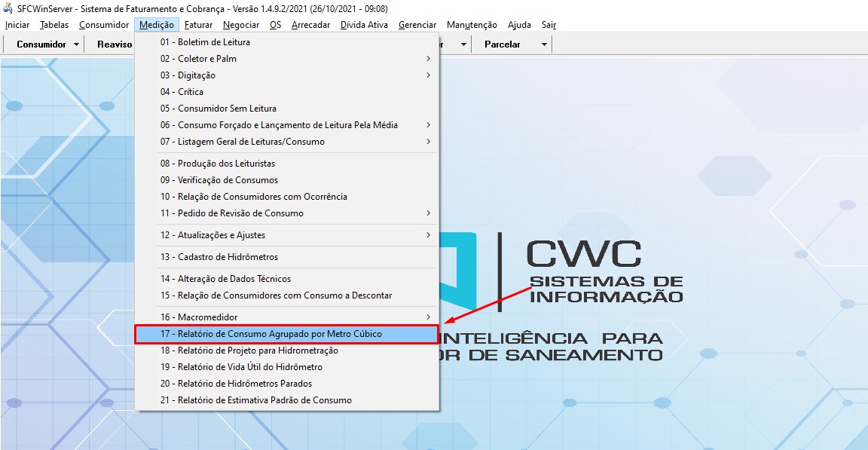
Task: Click the Reaviso toolbar button
Action: tap(115, 44)
